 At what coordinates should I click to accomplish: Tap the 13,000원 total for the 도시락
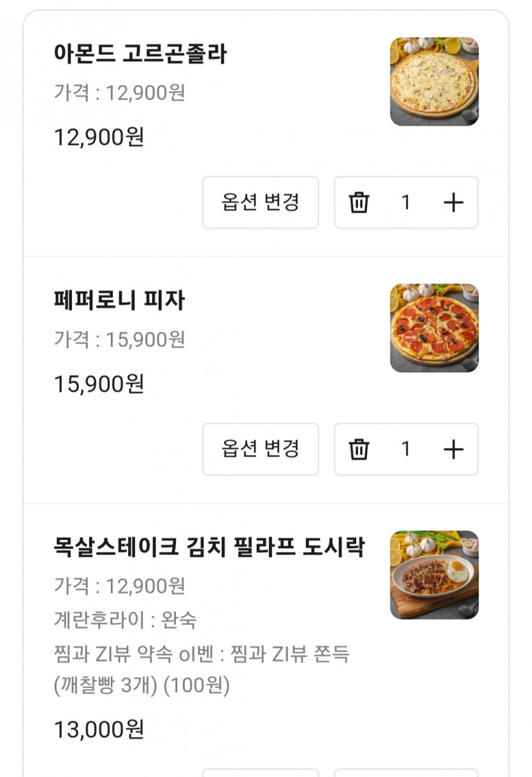point(99,730)
